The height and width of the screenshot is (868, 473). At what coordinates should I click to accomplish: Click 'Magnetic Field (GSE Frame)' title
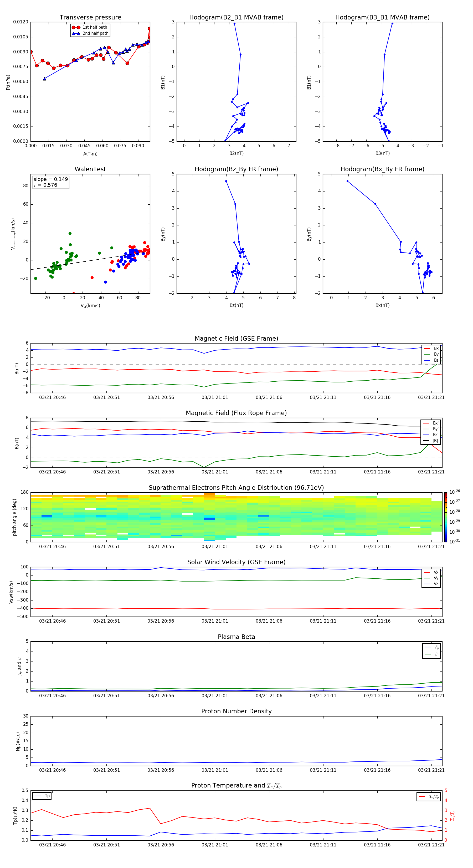236,339
